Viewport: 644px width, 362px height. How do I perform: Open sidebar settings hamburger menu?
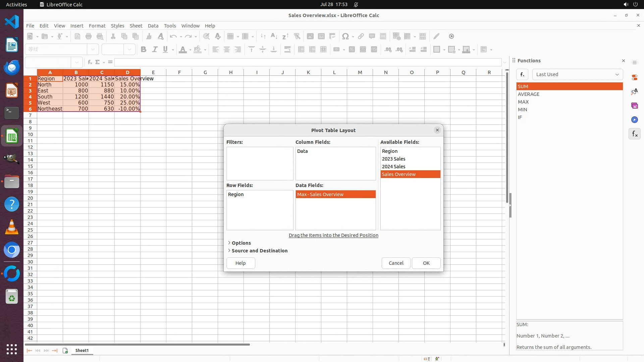tap(634, 63)
